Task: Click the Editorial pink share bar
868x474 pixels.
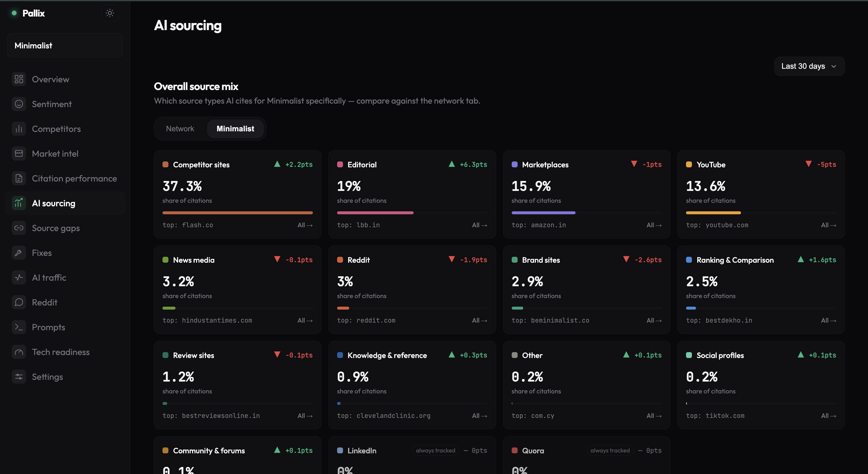Action: pos(375,213)
